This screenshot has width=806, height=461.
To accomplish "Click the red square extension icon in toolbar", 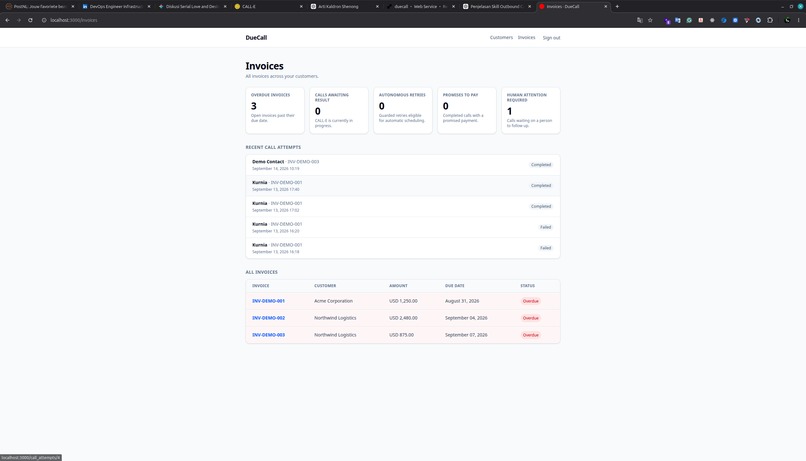I will point(701,20).
